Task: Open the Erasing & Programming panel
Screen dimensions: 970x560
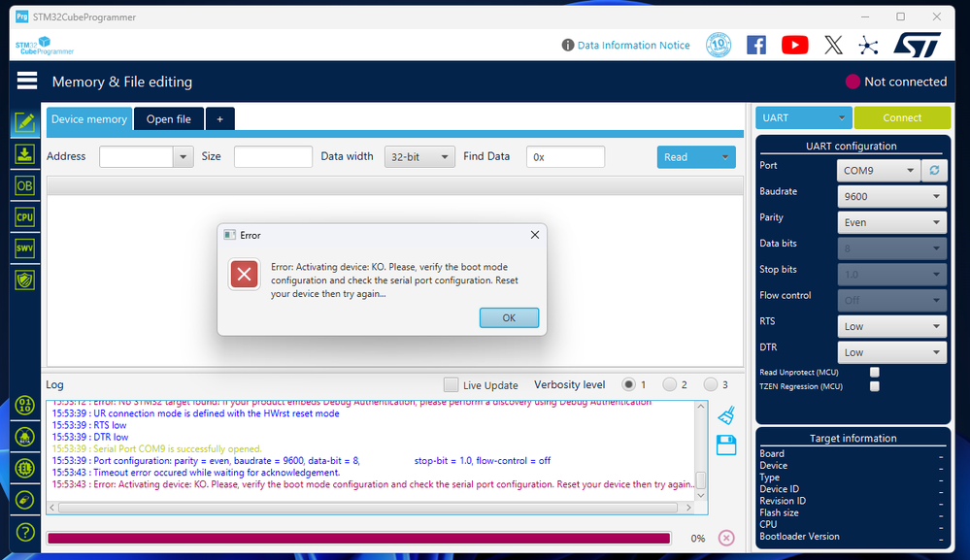Action: [x=24, y=153]
